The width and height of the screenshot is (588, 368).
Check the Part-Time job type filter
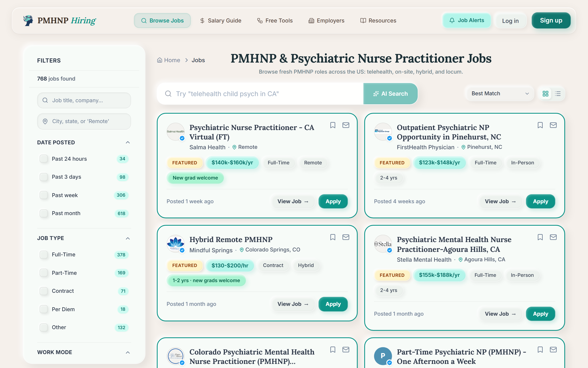click(x=44, y=273)
